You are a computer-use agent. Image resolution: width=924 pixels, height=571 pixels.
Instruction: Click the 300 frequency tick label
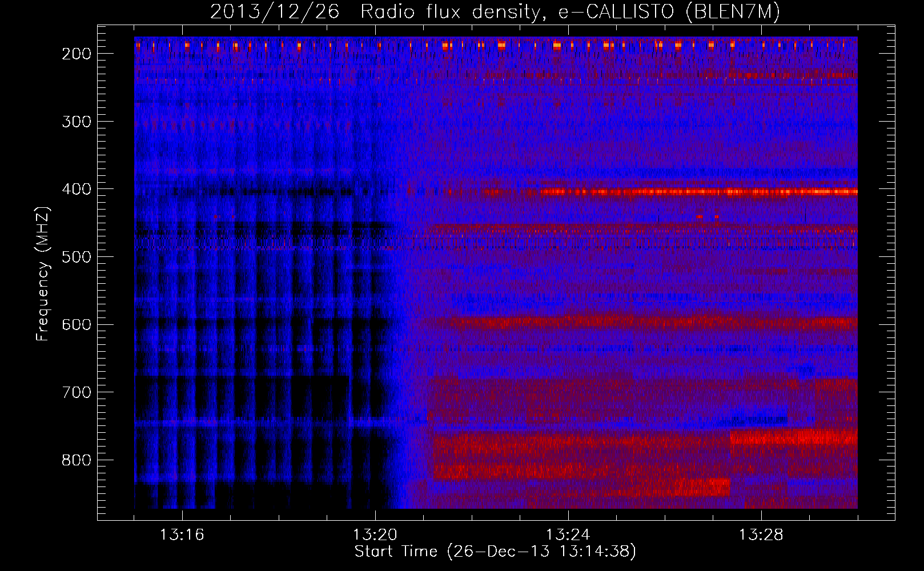click(x=76, y=122)
